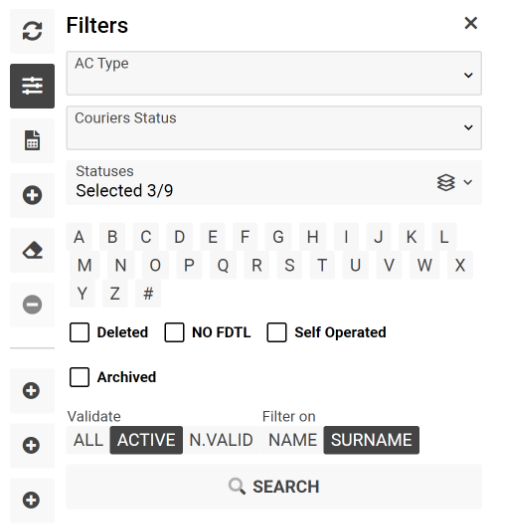Click the plus icon above the eraser
Screen dimensions: 518x527
tap(32, 195)
